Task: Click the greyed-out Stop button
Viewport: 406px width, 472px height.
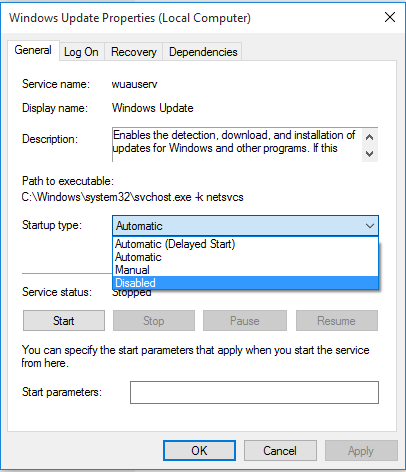Action: (x=154, y=321)
